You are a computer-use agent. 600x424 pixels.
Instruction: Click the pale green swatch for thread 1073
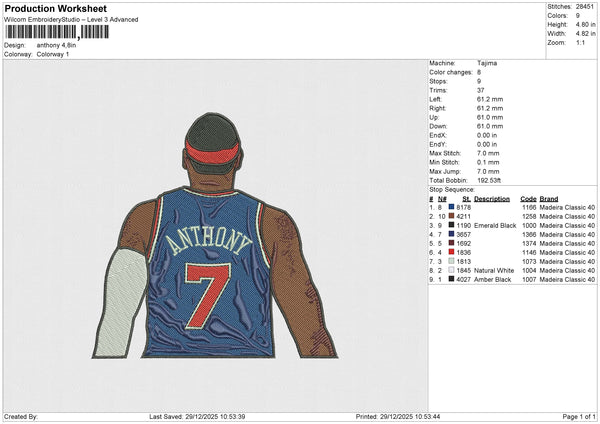[x=452, y=261]
